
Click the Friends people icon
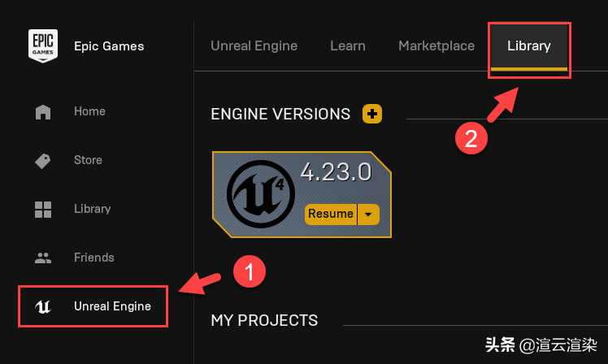43,258
